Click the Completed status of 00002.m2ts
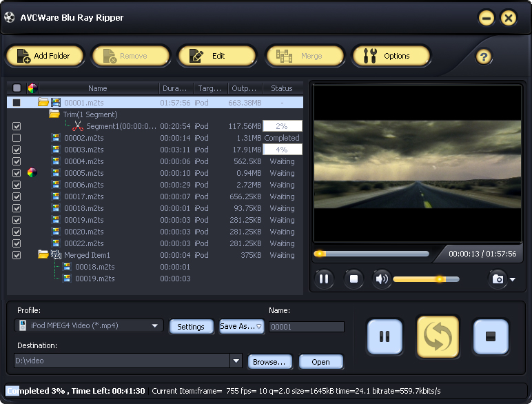Viewport: 532px width, 404px height. [282, 138]
